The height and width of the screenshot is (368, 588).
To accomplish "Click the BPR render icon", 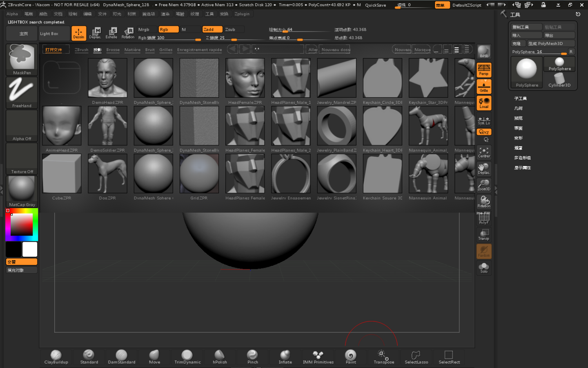I will pyautogui.click(x=484, y=52).
